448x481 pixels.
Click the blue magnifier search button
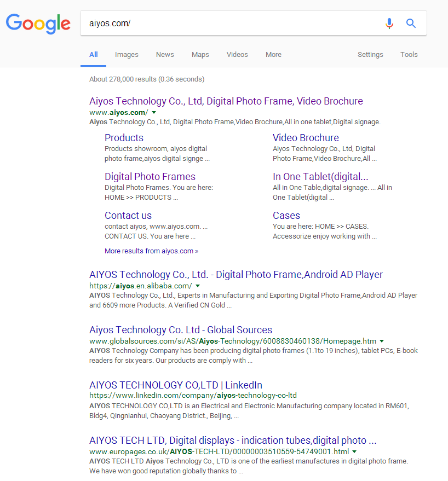pyautogui.click(x=411, y=24)
